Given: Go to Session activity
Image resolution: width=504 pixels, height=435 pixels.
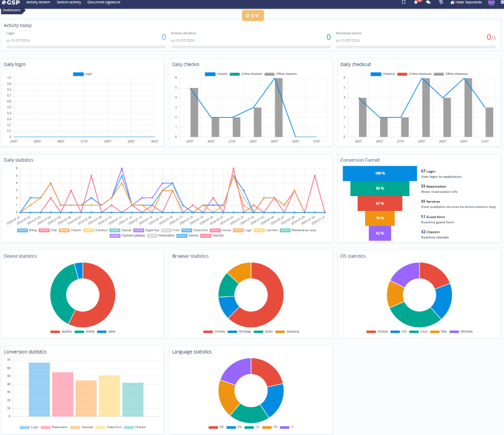Looking at the screenshot, I should pyautogui.click(x=69, y=2).
